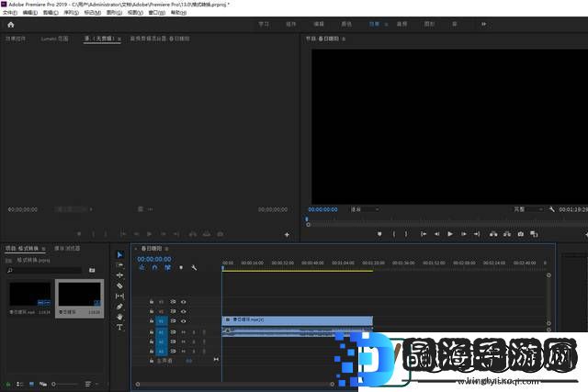This screenshot has height=392, width=588.
Task: Select the Track Select Forward tool
Action: coord(119,265)
